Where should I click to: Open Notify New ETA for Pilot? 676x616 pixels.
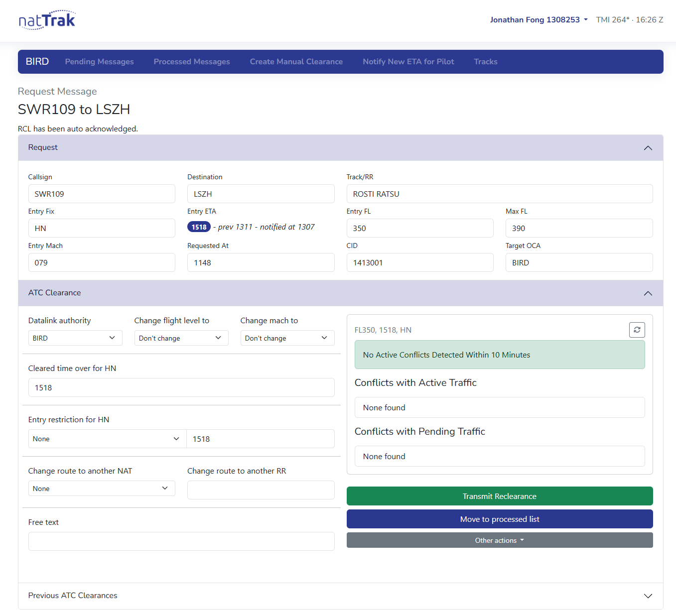click(x=408, y=62)
